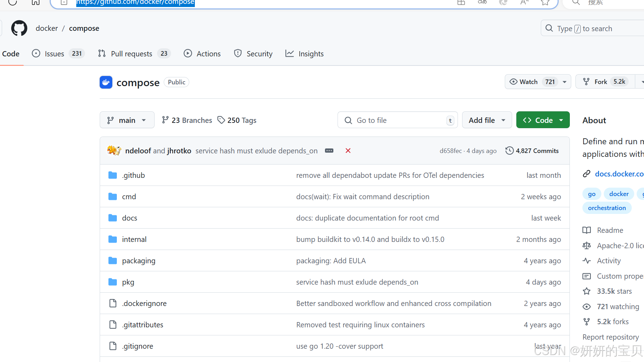
Task: Open the pkg folder
Action: [128, 282]
